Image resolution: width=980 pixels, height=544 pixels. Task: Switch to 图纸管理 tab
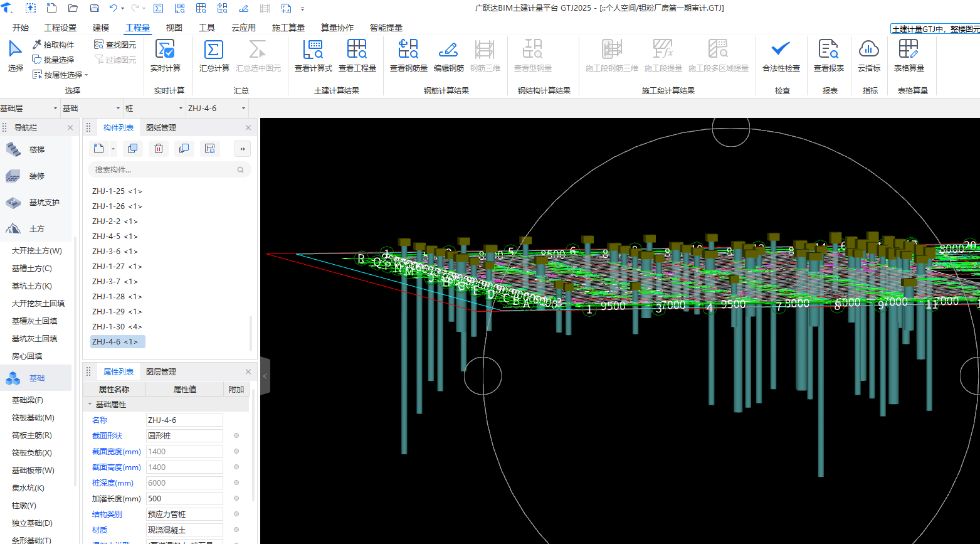point(161,127)
